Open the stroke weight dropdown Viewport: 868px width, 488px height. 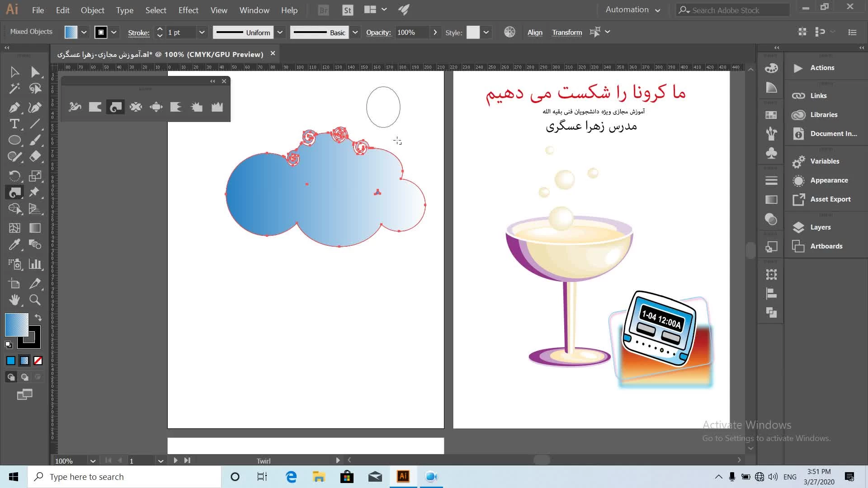[202, 32]
